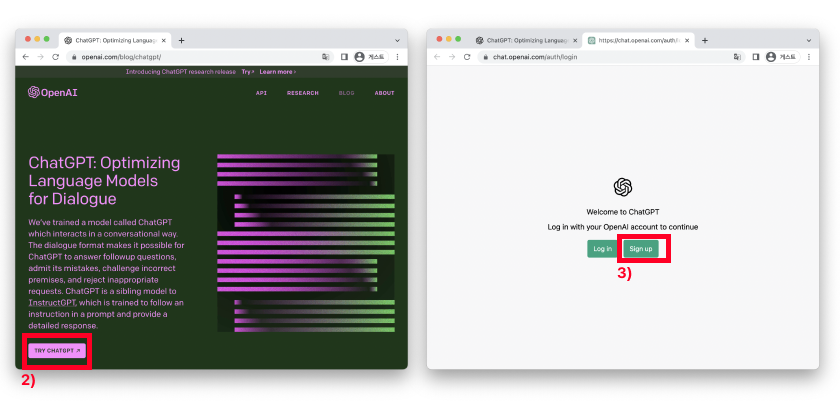Viewport: 840px width, 404px height.
Task: Click the 'Log in with your OpenAI account' text
Action: (x=622, y=227)
